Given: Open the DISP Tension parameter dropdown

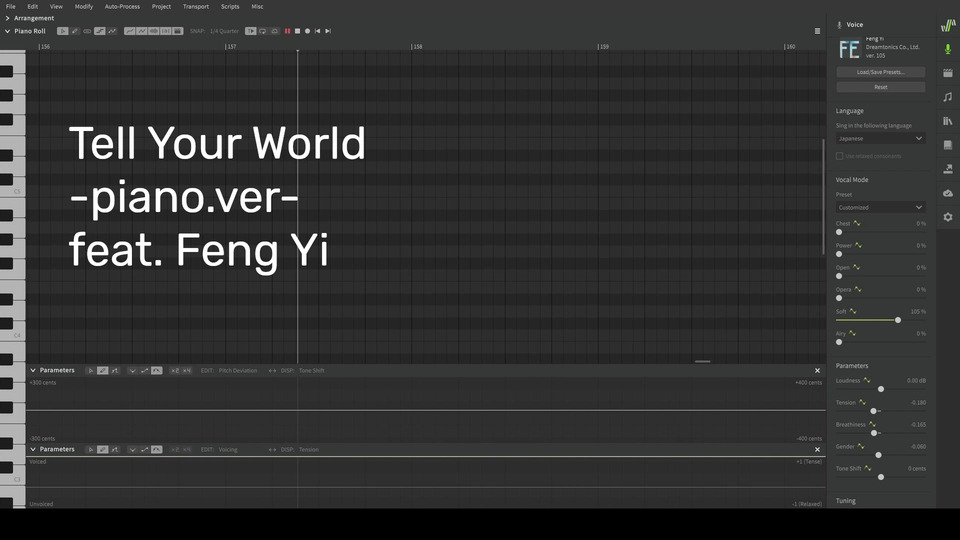Looking at the screenshot, I should click(x=309, y=449).
